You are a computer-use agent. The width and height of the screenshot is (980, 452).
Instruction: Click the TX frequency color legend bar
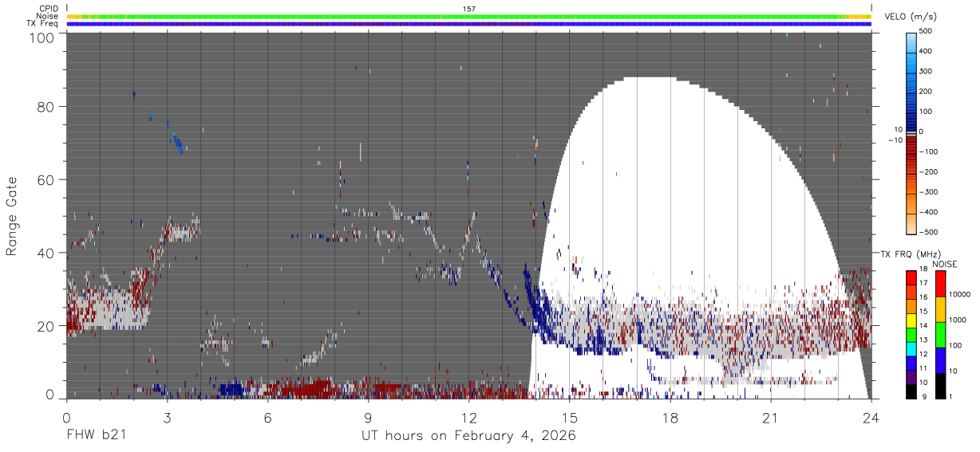pyautogui.click(x=911, y=334)
